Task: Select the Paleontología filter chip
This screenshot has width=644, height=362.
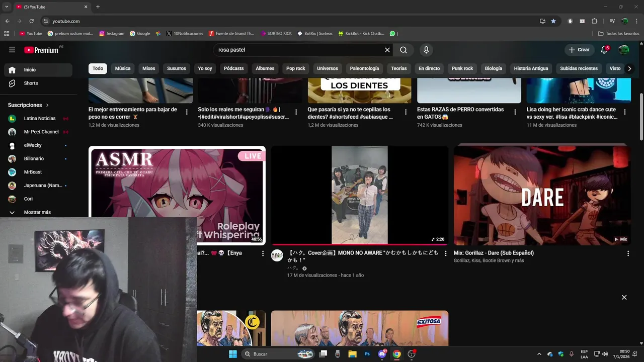Action: (364, 68)
